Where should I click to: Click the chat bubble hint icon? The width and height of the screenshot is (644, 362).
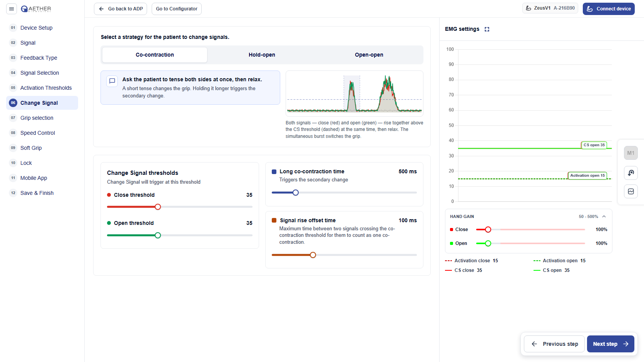click(112, 81)
